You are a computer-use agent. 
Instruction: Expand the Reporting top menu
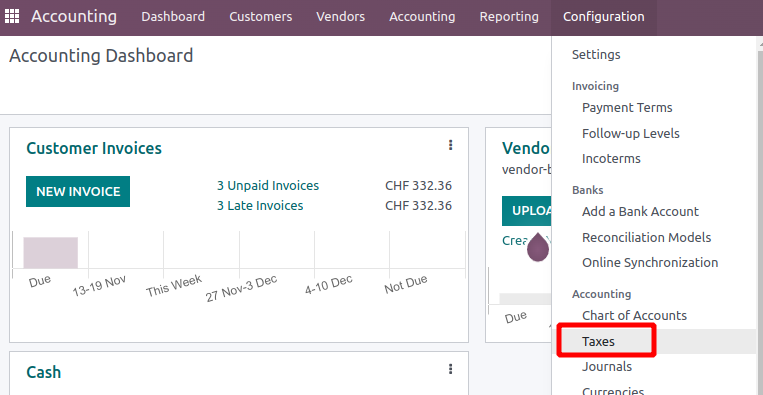509,17
